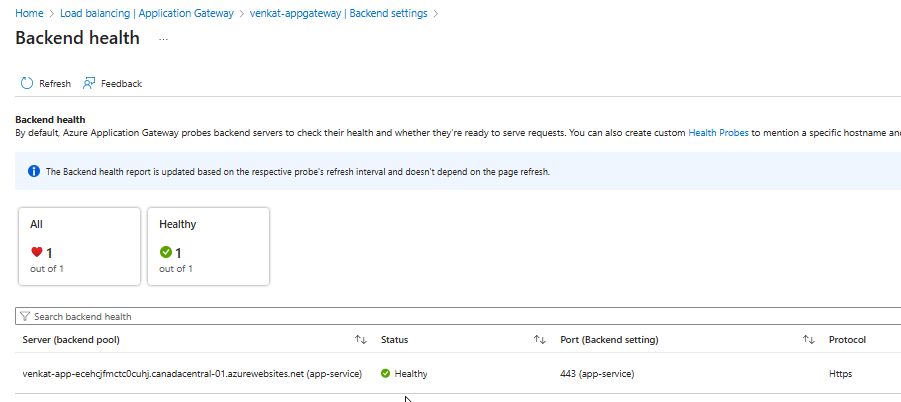The width and height of the screenshot is (901, 402).
Task: Select the venkat-app azurewebsites.net server cell
Action: [x=192, y=374]
